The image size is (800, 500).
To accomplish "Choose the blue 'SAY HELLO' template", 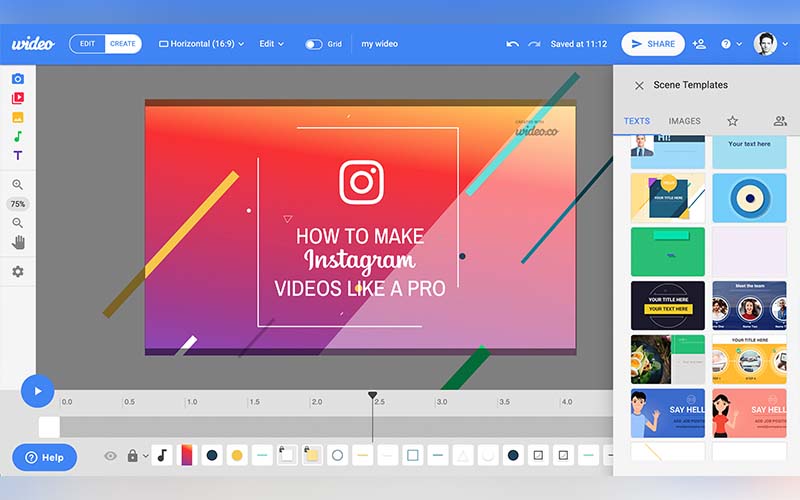I will coord(667,413).
